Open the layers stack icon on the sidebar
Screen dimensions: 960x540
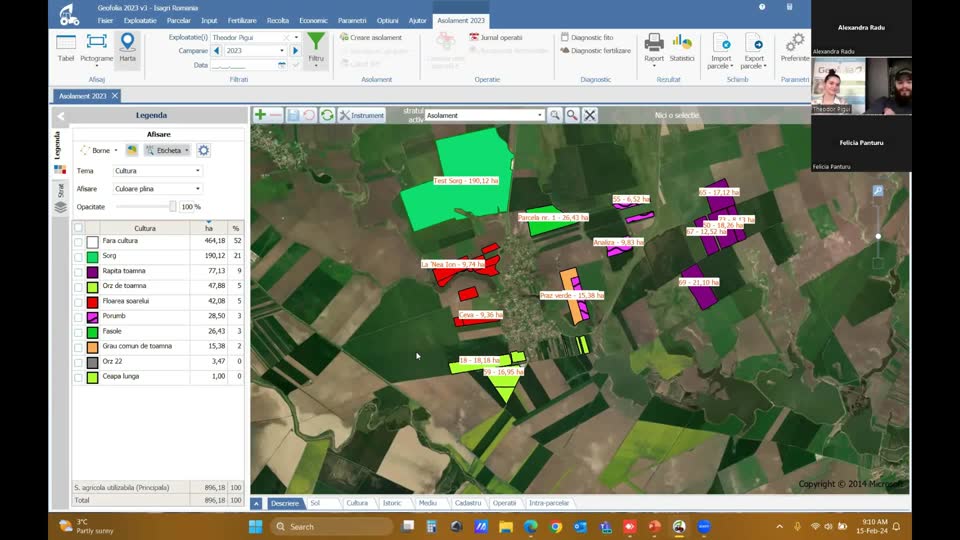coord(60,207)
